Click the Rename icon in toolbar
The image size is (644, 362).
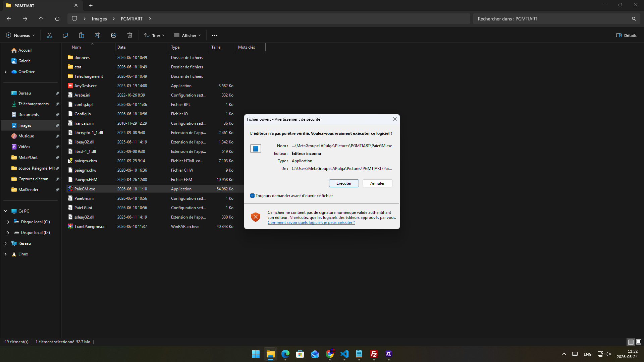coord(98,35)
